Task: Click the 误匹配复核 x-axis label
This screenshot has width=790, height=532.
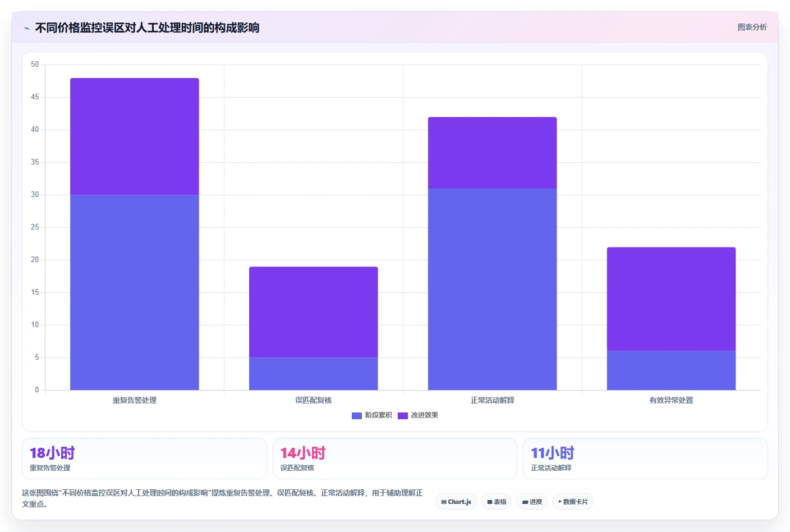Action: pos(314,400)
